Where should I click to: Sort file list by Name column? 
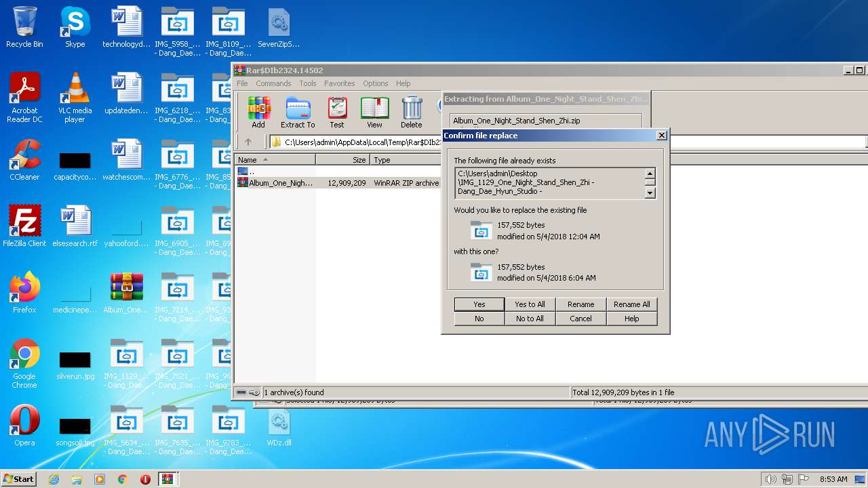pos(275,160)
